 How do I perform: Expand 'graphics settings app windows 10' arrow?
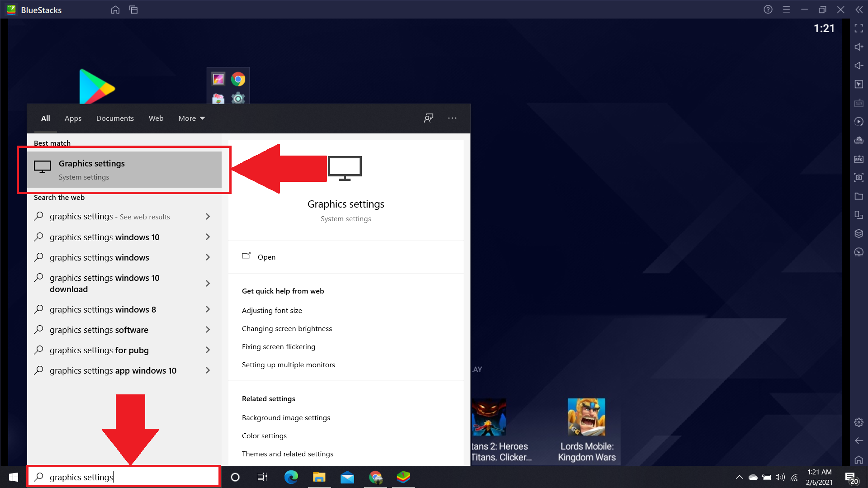208,370
